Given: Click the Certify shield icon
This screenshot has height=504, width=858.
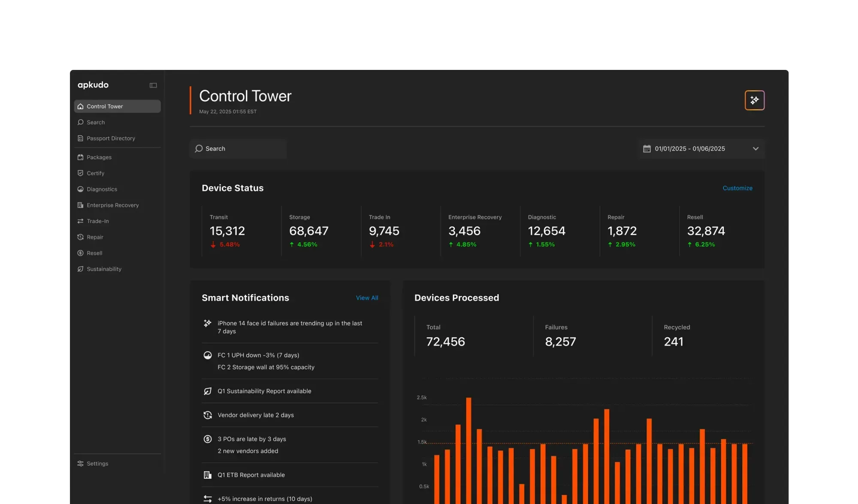Looking at the screenshot, I should [x=80, y=173].
